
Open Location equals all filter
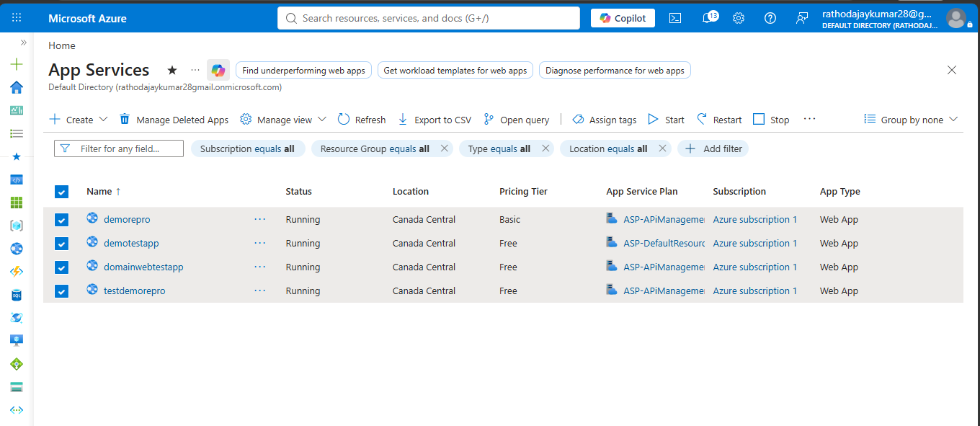click(x=608, y=148)
